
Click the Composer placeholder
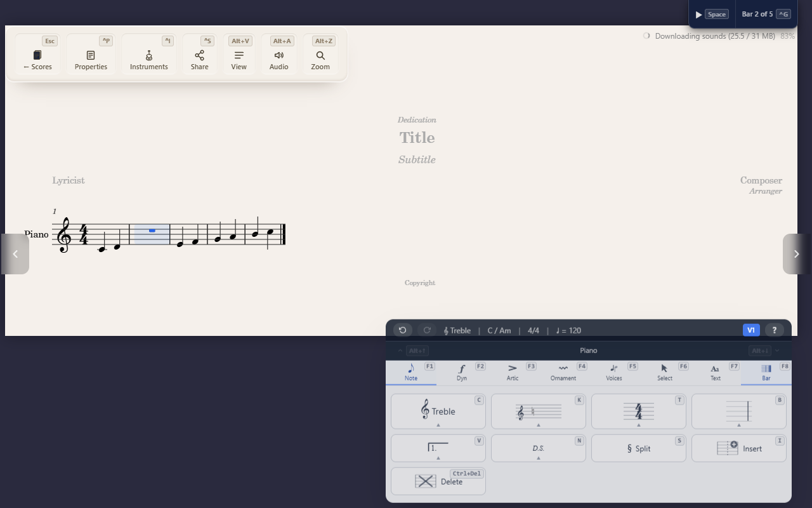[761, 180]
